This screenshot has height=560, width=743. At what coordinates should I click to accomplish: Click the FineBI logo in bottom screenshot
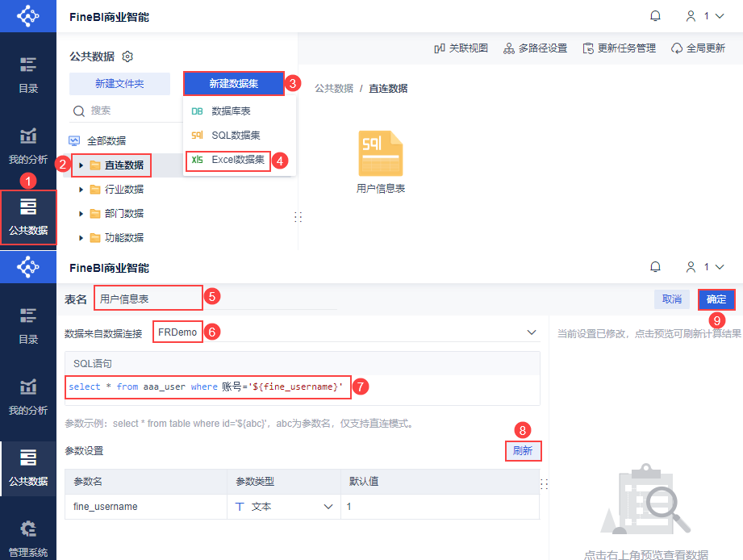[28, 267]
